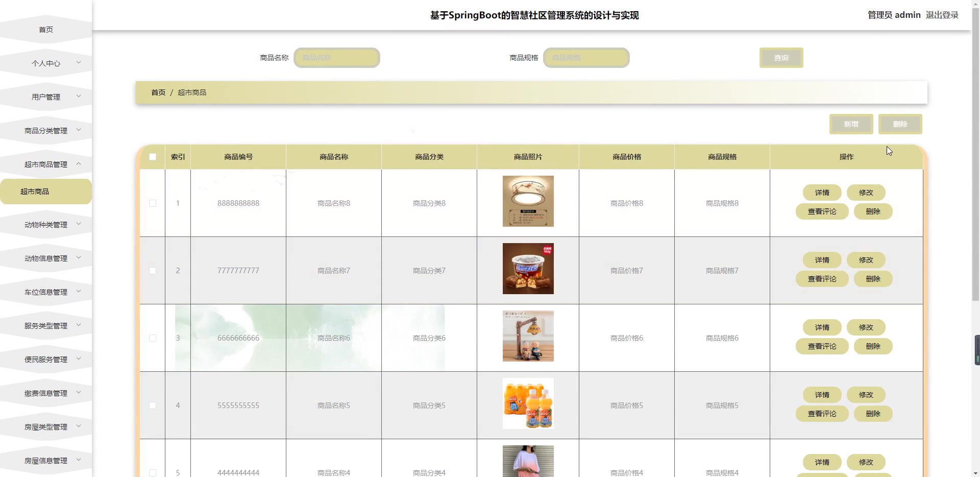The width and height of the screenshot is (980, 477).
Task: Click 详情 for 商品名称8 row
Action: (x=822, y=193)
